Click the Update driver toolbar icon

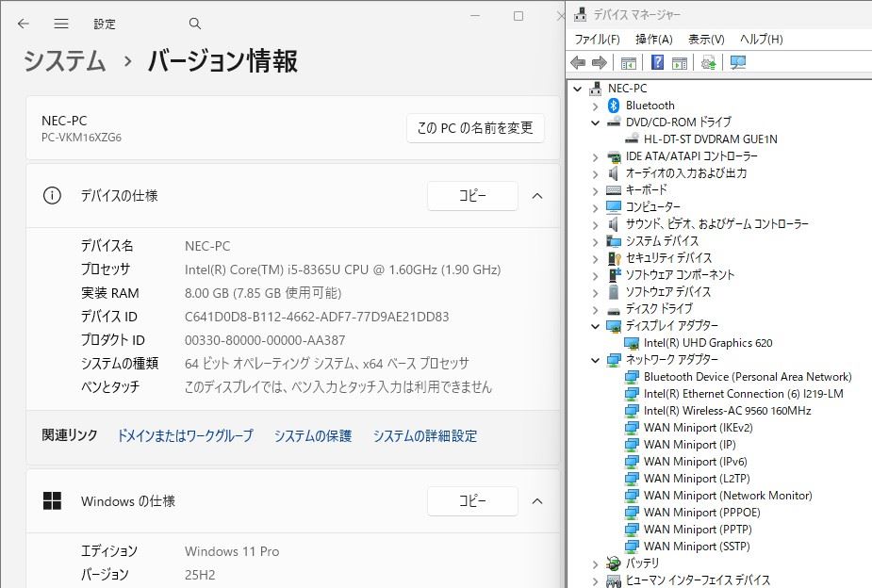(x=708, y=63)
